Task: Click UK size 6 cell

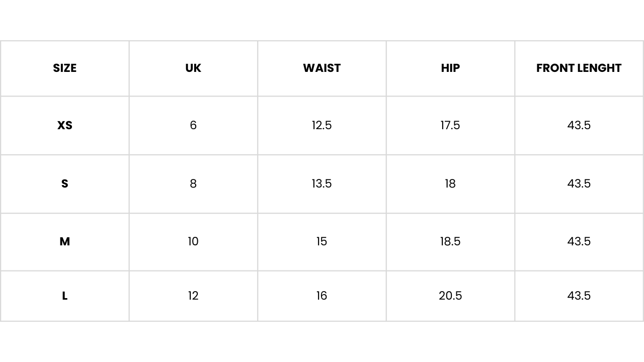Action: tap(193, 125)
